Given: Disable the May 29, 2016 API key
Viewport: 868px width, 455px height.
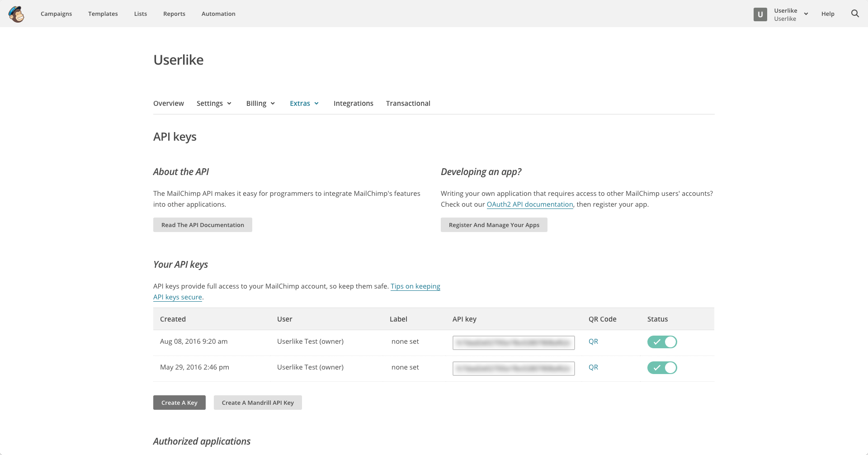Looking at the screenshot, I should (x=662, y=368).
